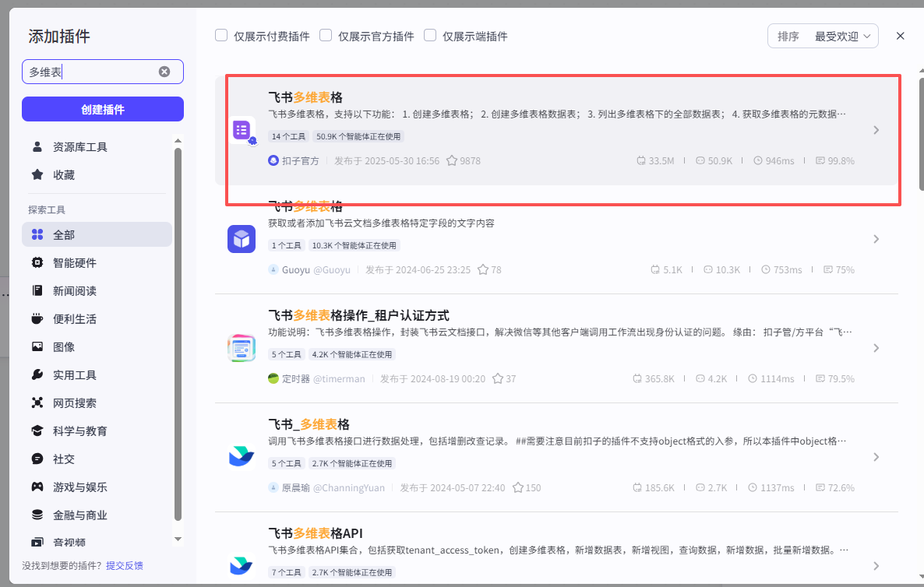Click the 新闻阅读 book icon
Image resolution: width=924 pixels, height=587 pixels.
(37, 291)
